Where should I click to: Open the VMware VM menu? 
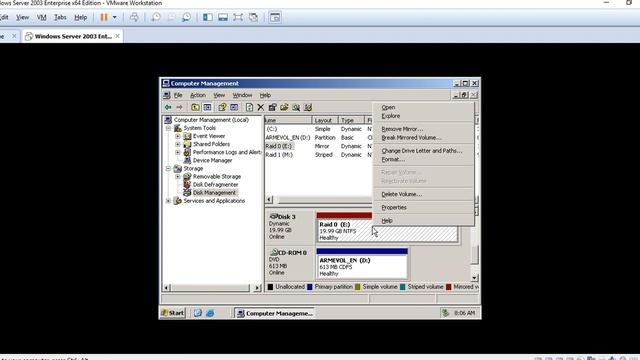coord(42,17)
